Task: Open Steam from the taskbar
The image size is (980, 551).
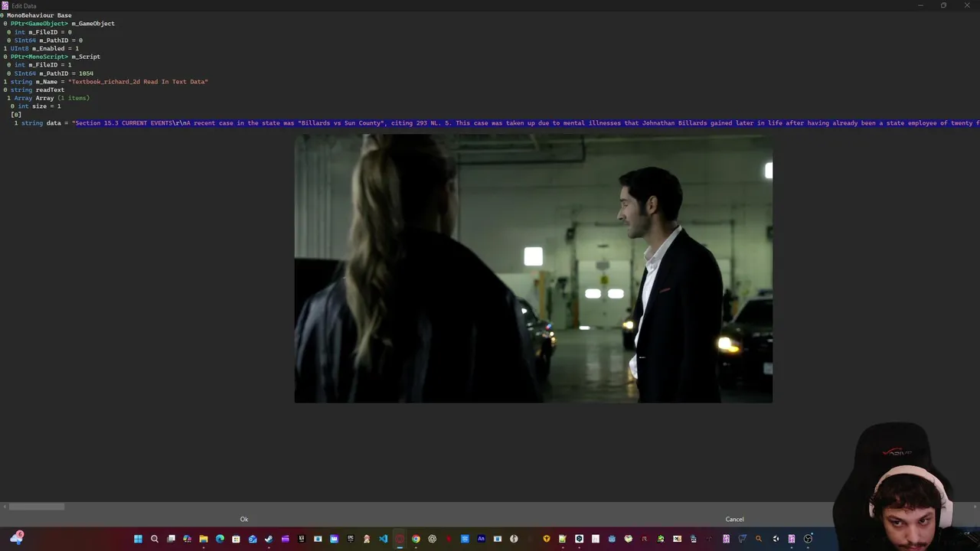Action: (269, 539)
